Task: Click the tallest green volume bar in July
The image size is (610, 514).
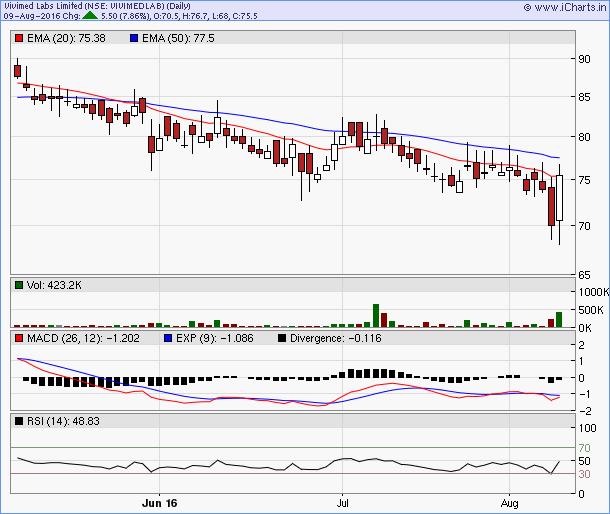Action: pos(376,316)
